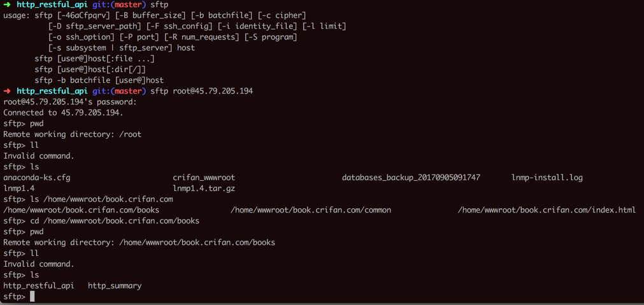Click the "[-i identity_file]" usage option
The width and height of the screenshot is (644, 305).
point(257,26)
